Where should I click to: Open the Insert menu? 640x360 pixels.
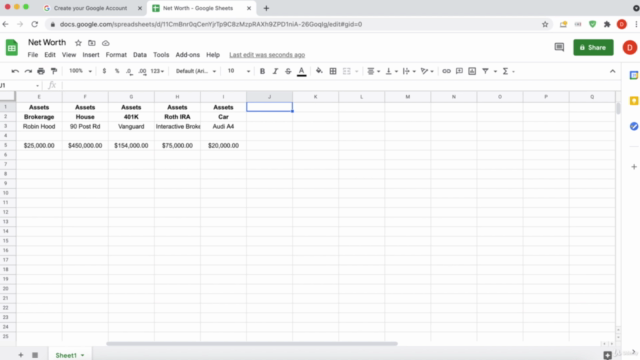[x=91, y=55]
